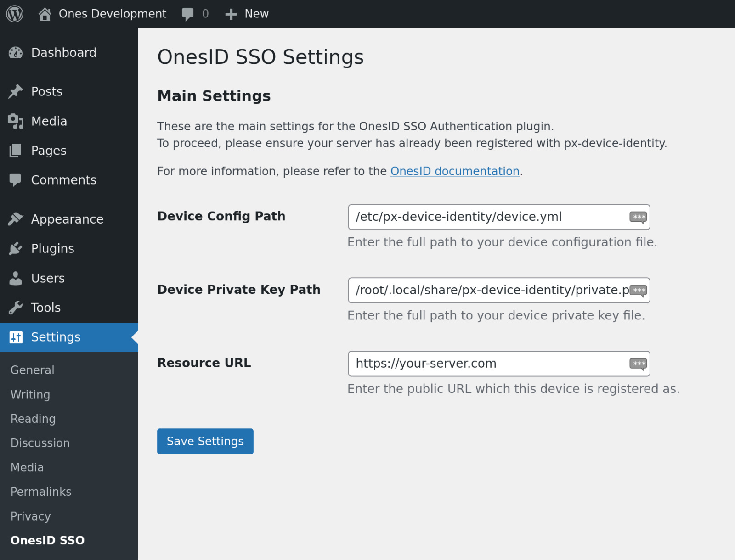Focus the Resource URL input field
Image resolution: width=735 pixels, height=560 pixels.
[499, 364]
